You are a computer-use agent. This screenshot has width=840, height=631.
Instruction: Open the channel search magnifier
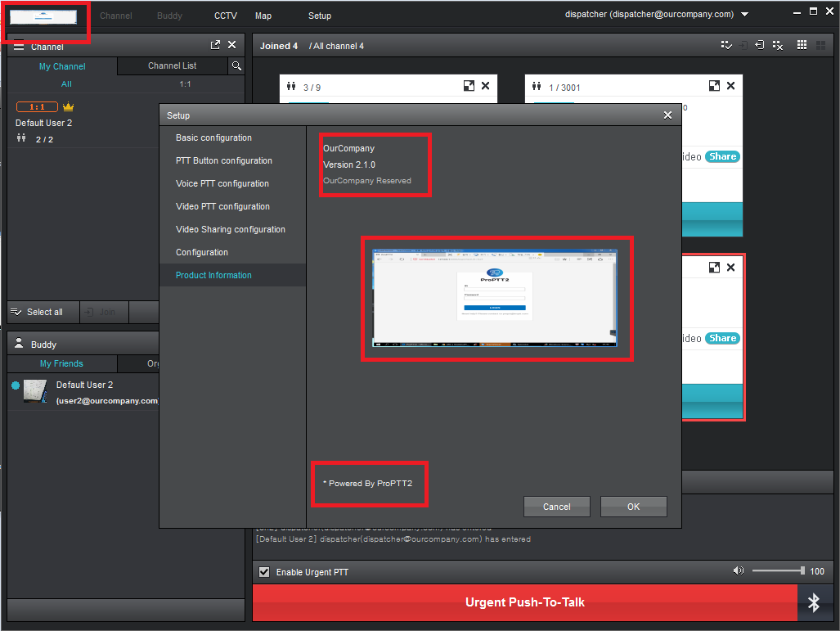pyautogui.click(x=236, y=66)
